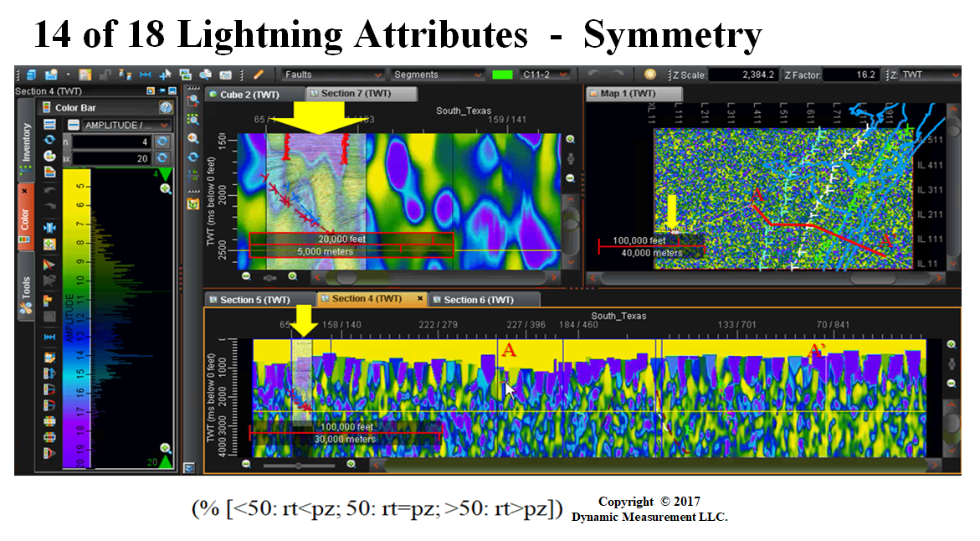
Task: Click the Z Factor value field
Action: click(x=851, y=75)
